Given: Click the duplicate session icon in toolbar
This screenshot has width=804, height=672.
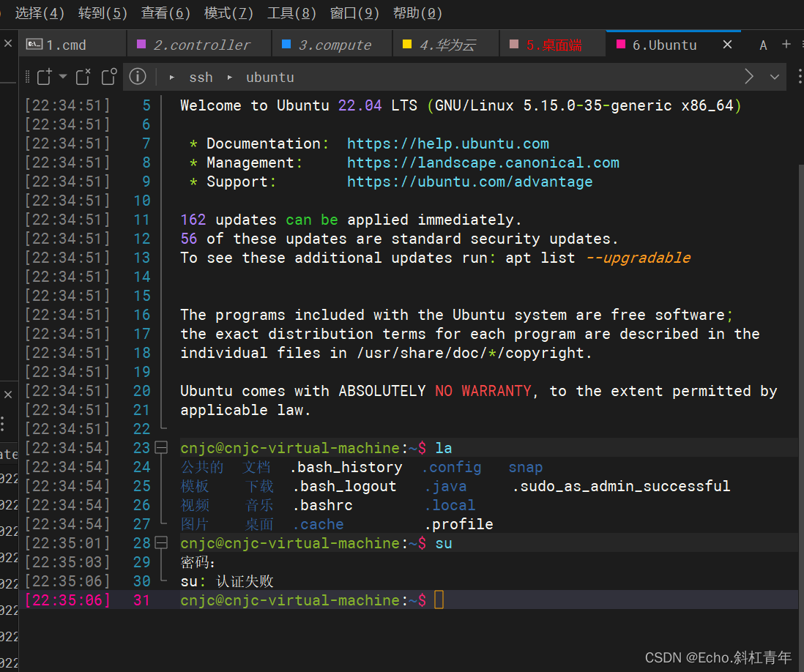Looking at the screenshot, I should [x=109, y=77].
